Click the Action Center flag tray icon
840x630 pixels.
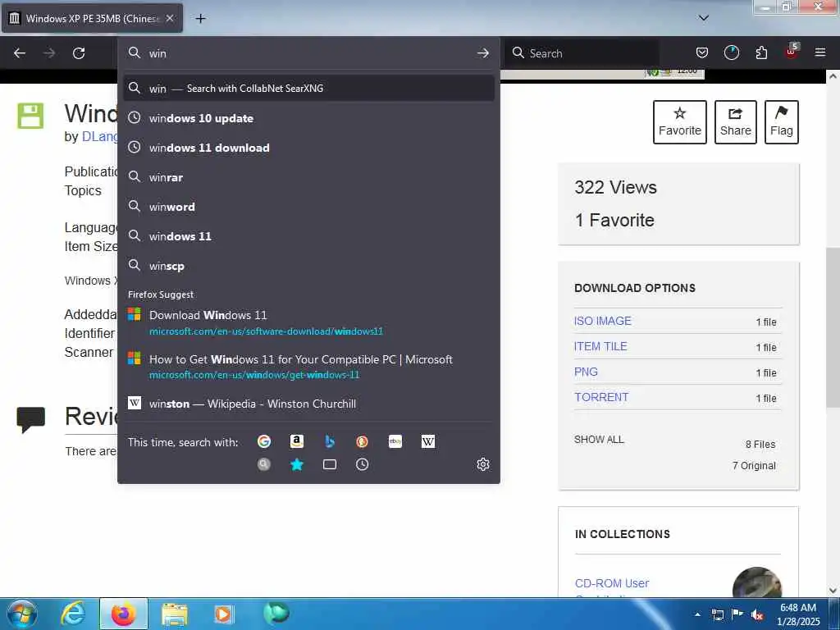click(x=737, y=614)
